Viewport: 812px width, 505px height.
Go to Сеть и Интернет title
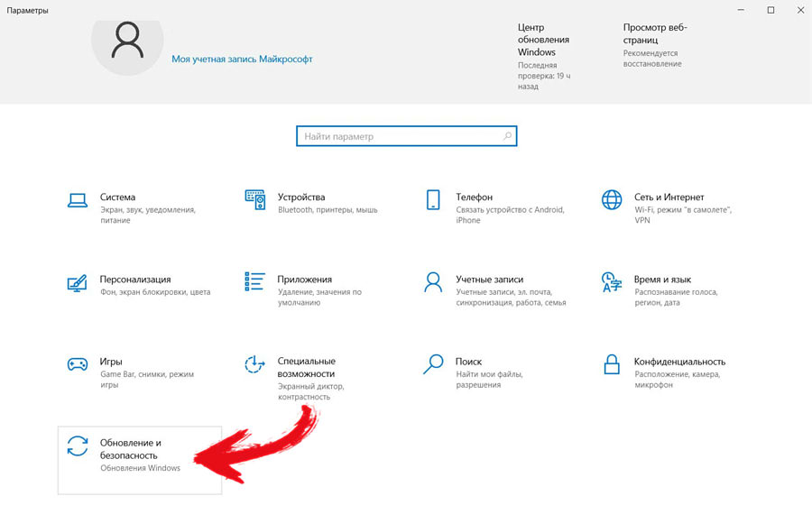click(x=669, y=197)
